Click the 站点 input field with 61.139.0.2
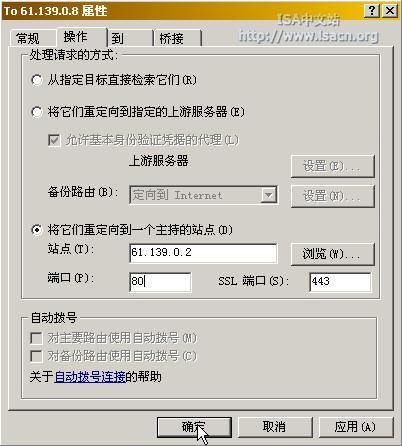 click(x=203, y=253)
